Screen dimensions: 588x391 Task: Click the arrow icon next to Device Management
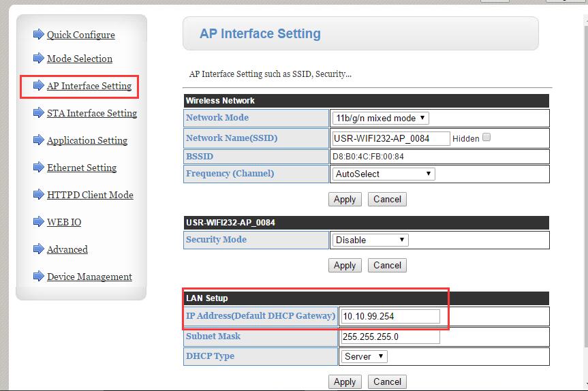pyautogui.click(x=39, y=277)
